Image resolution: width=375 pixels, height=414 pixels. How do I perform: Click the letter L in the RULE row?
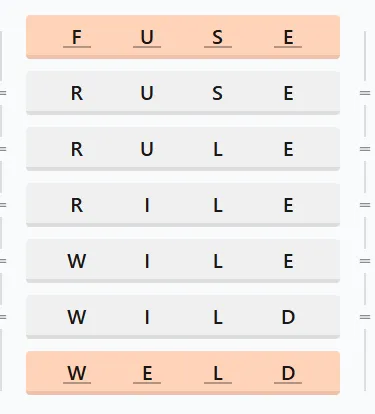pyautogui.click(x=218, y=149)
